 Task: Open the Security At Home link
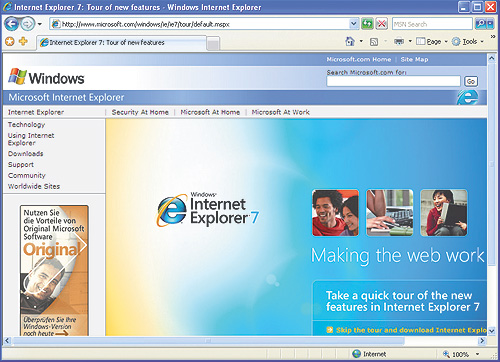(x=140, y=112)
